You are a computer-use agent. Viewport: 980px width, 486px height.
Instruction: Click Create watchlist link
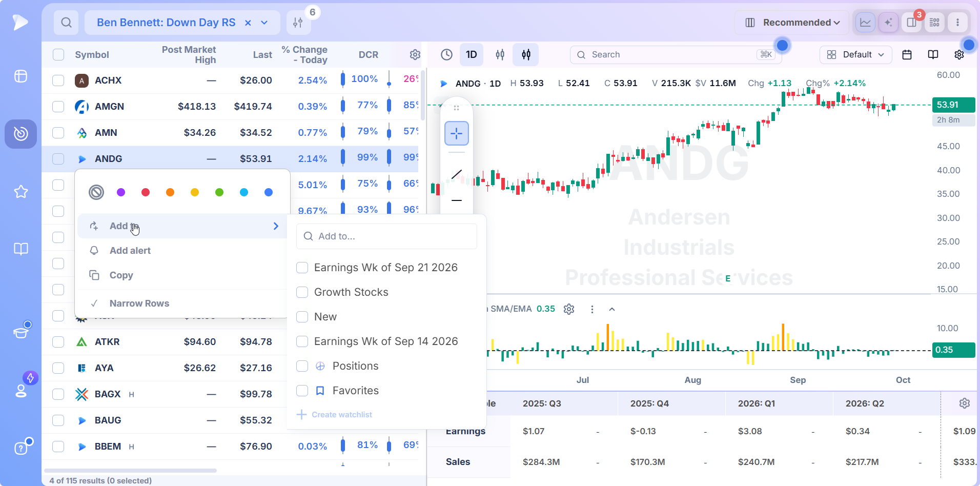point(335,414)
